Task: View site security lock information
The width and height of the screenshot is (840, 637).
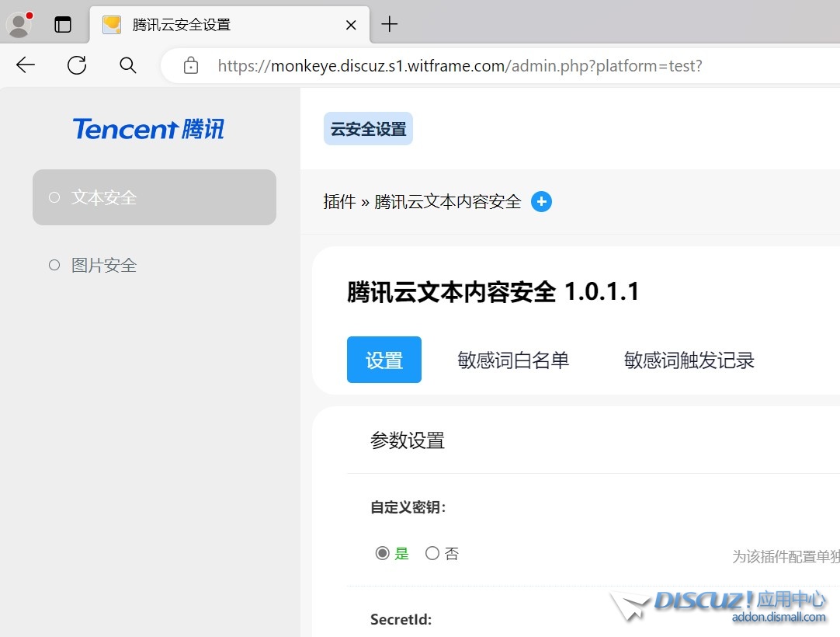Action: click(x=191, y=66)
